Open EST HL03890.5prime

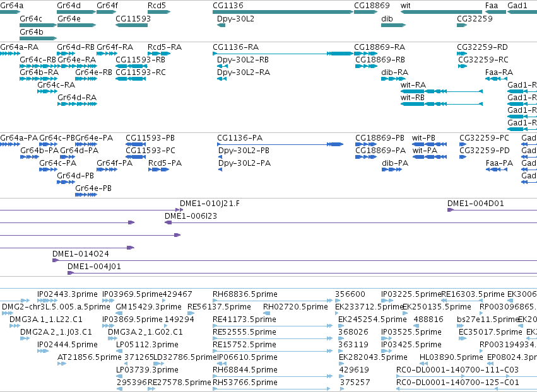click(x=451, y=357)
